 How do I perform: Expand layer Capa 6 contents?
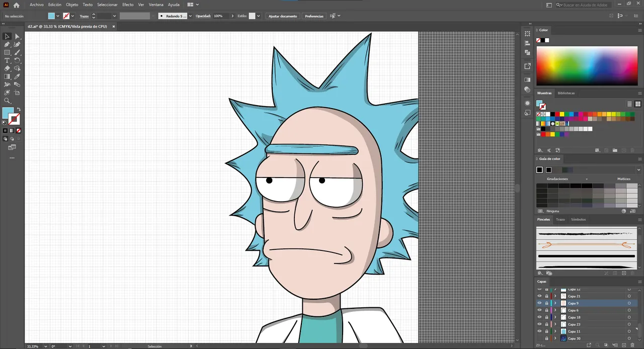point(555,310)
